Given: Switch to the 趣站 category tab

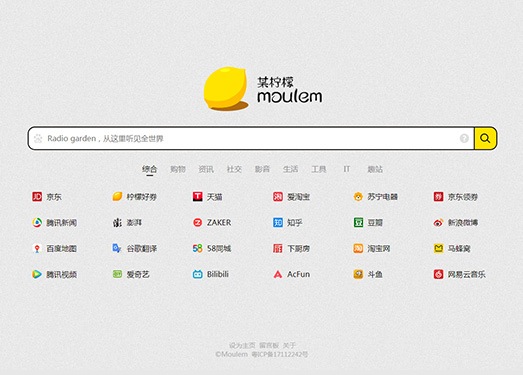Looking at the screenshot, I should [375, 169].
